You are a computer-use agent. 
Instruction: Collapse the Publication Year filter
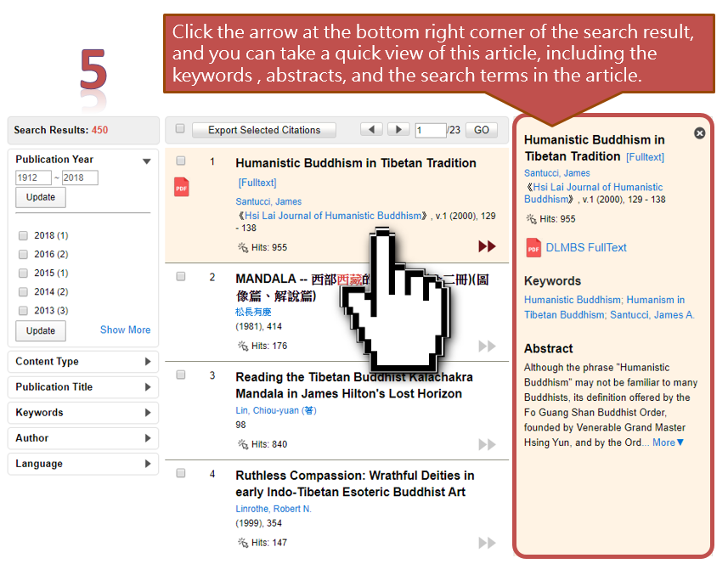point(146,161)
